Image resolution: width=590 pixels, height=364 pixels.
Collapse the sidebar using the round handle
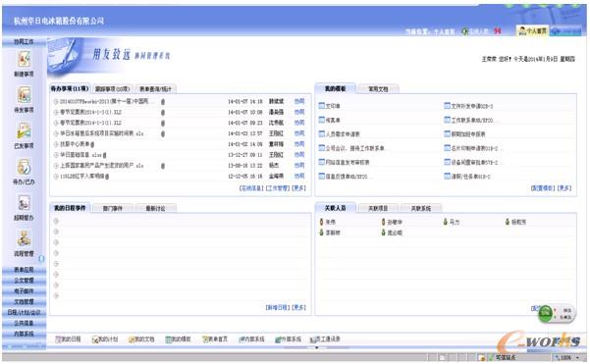coord(42,259)
